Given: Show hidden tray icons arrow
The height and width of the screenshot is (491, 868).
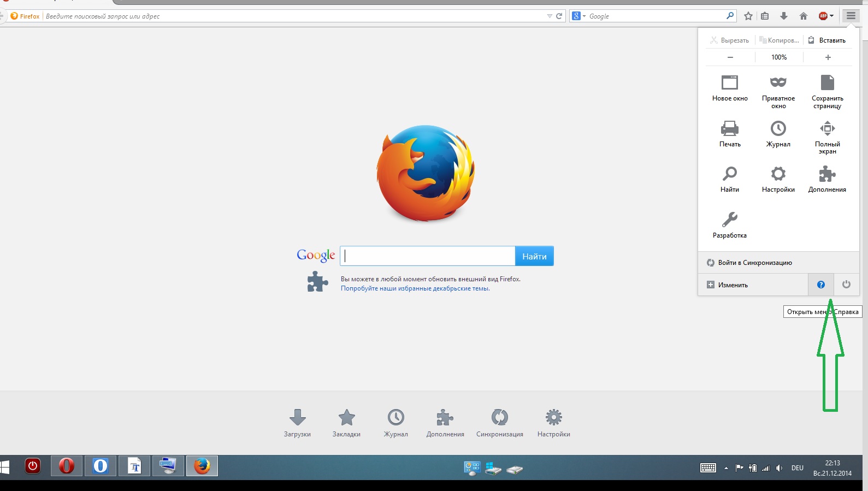Looking at the screenshot, I should pos(726,468).
